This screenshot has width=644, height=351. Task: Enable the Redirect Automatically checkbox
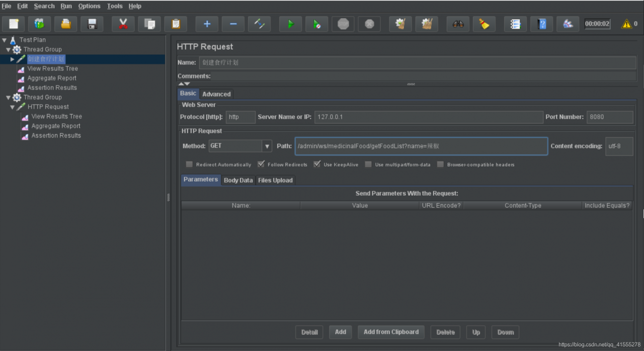pos(190,164)
